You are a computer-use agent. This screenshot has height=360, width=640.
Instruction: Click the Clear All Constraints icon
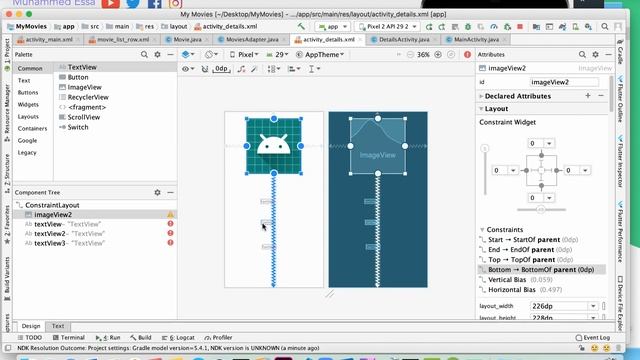(x=242, y=69)
